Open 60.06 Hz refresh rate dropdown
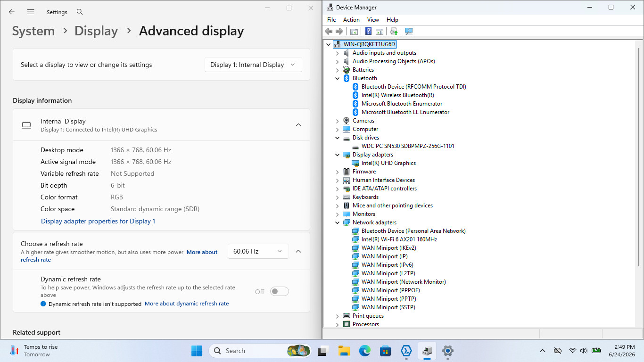The image size is (644, 362). (258, 251)
